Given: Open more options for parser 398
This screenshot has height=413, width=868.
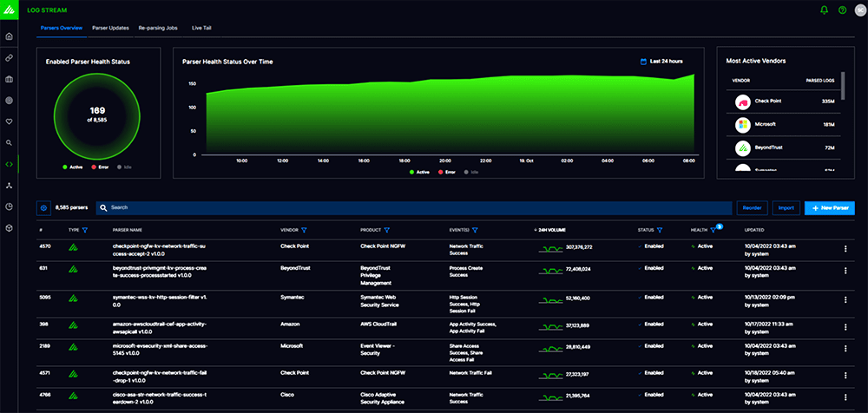Looking at the screenshot, I should [845, 327].
